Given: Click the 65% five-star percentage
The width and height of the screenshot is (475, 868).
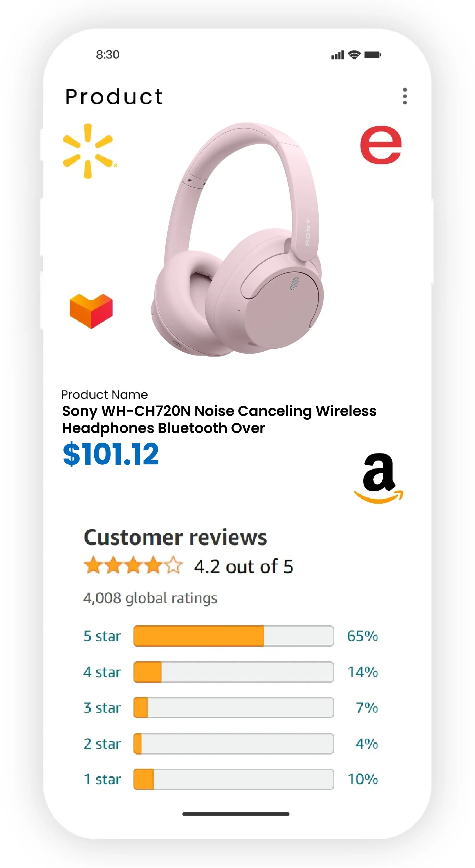Looking at the screenshot, I should [362, 636].
